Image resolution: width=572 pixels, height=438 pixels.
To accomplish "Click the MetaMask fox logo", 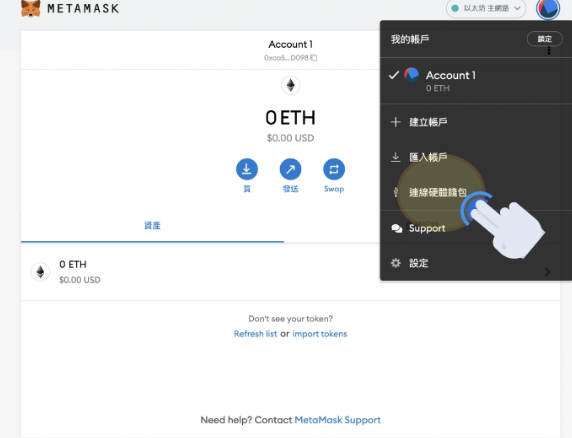I will click(31, 8).
